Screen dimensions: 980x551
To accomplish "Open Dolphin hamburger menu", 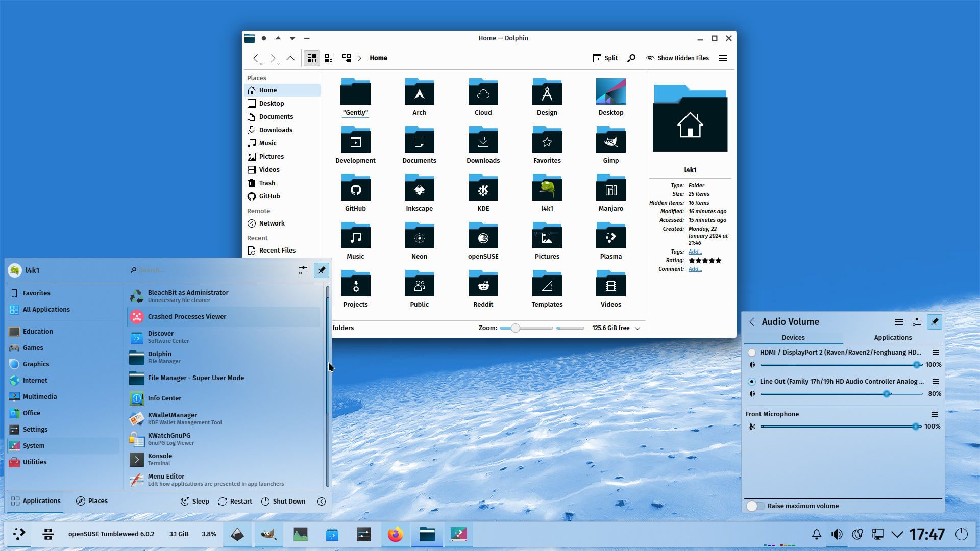I will click(723, 58).
